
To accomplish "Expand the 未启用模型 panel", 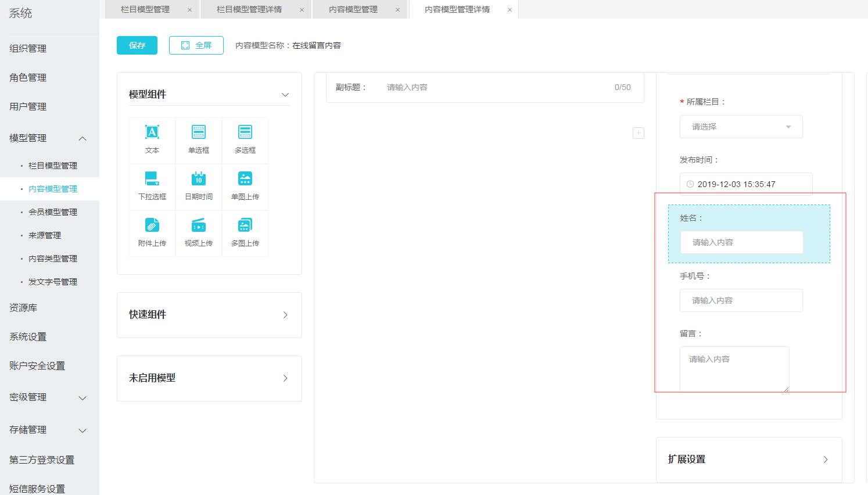I will pos(285,378).
